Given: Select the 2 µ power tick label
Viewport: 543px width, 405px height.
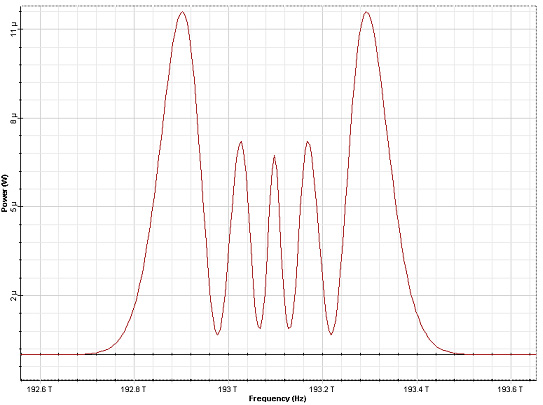Looking at the screenshot, I should pos(14,296).
